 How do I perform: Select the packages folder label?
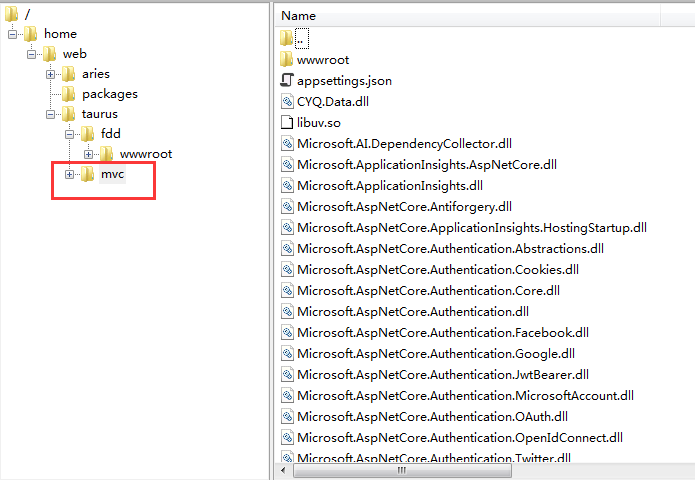[x=110, y=94]
